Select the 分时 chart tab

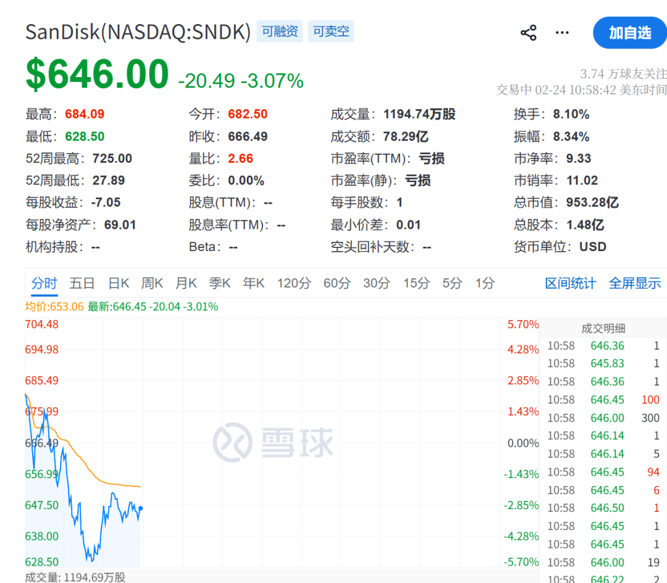[x=44, y=283]
